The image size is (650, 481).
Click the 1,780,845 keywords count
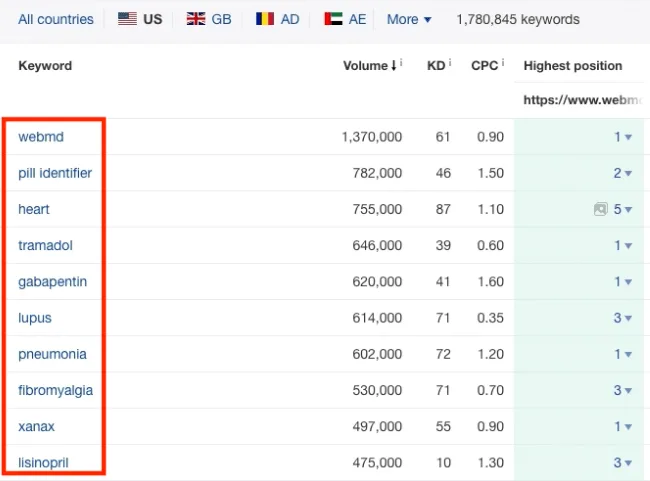coord(518,19)
